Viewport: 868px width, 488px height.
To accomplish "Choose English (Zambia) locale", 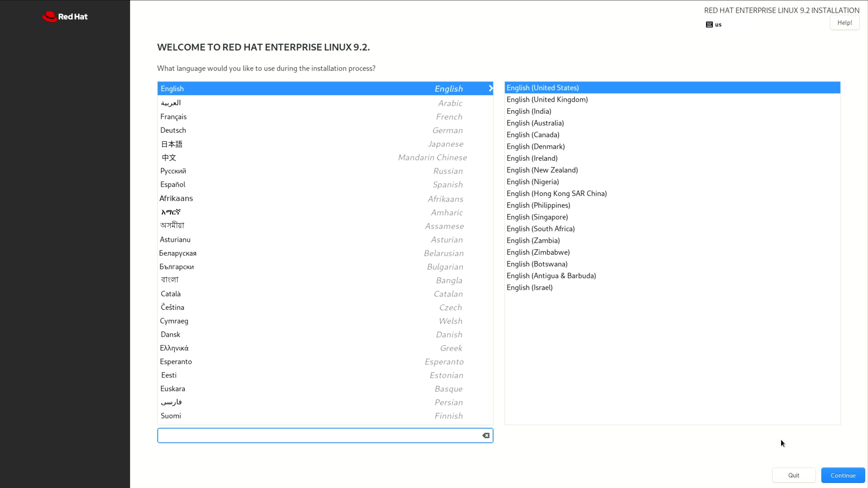I will (672, 240).
